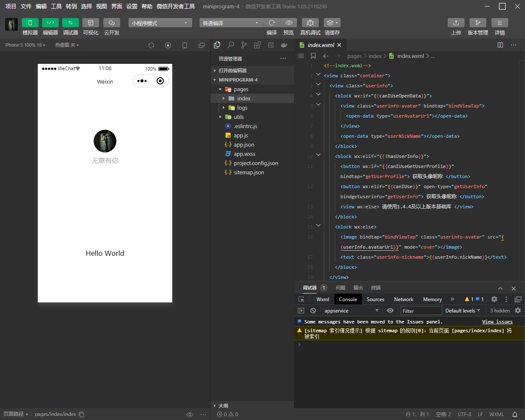The image size is (525, 420).
Task: Open the 设置 menu
Action: pos(132,6)
